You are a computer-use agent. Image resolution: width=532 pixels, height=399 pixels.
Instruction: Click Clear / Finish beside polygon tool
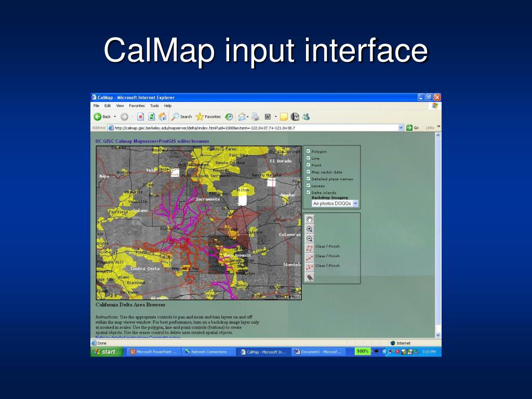click(x=327, y=247)
